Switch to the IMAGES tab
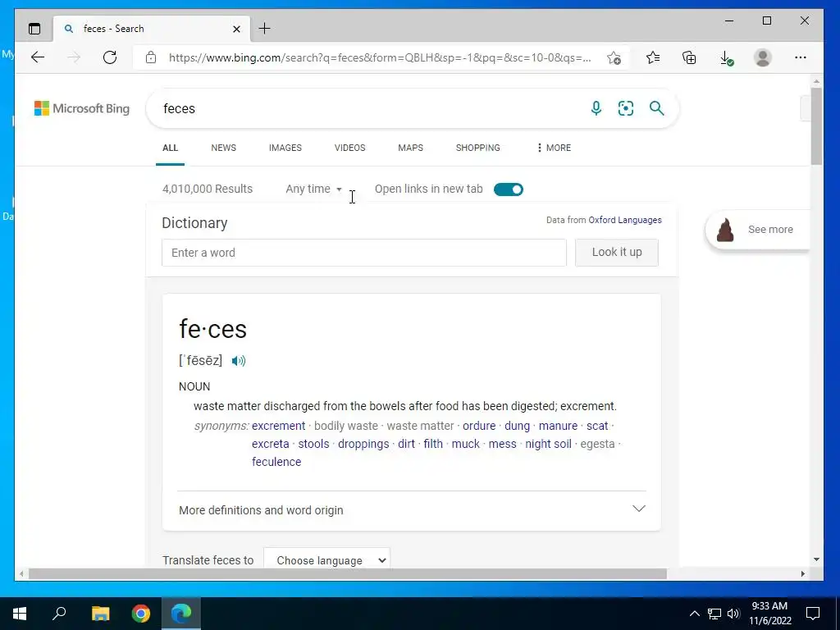The image size is (840, 630). (285, 148)
